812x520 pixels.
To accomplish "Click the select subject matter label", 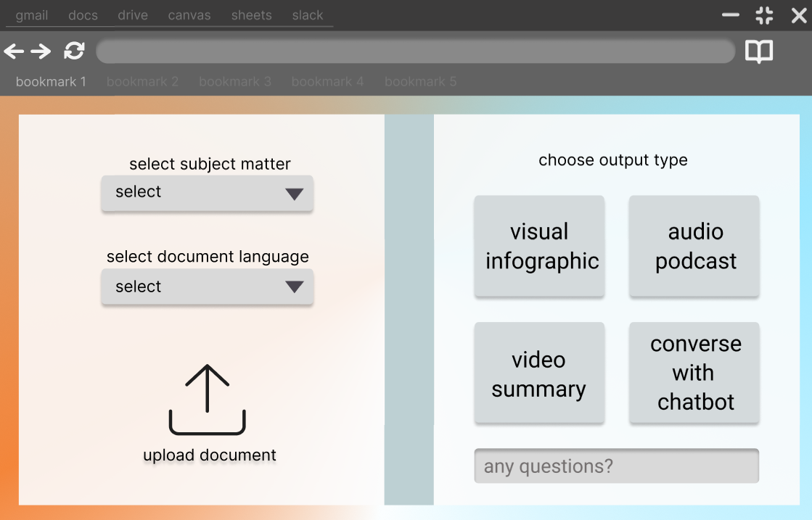I will [210, 164].
